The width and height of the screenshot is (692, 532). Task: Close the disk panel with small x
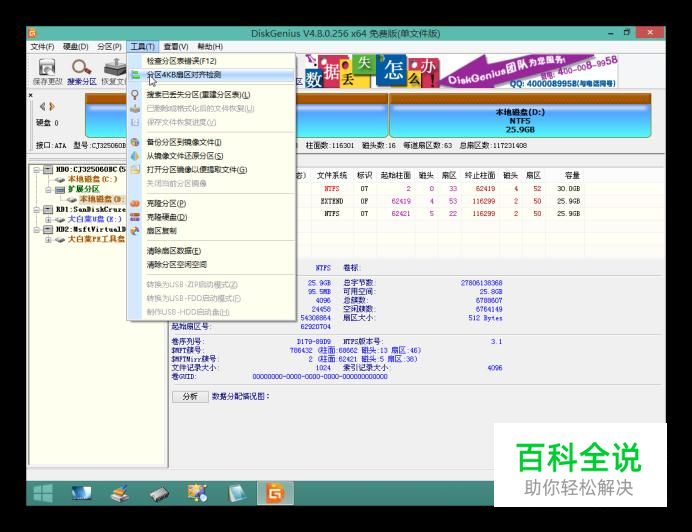click(30, 95)
